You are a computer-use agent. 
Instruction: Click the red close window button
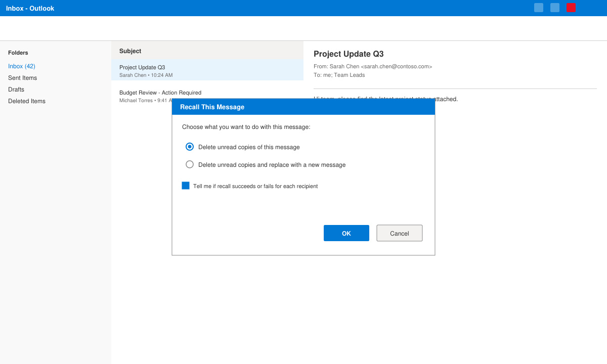571,8
